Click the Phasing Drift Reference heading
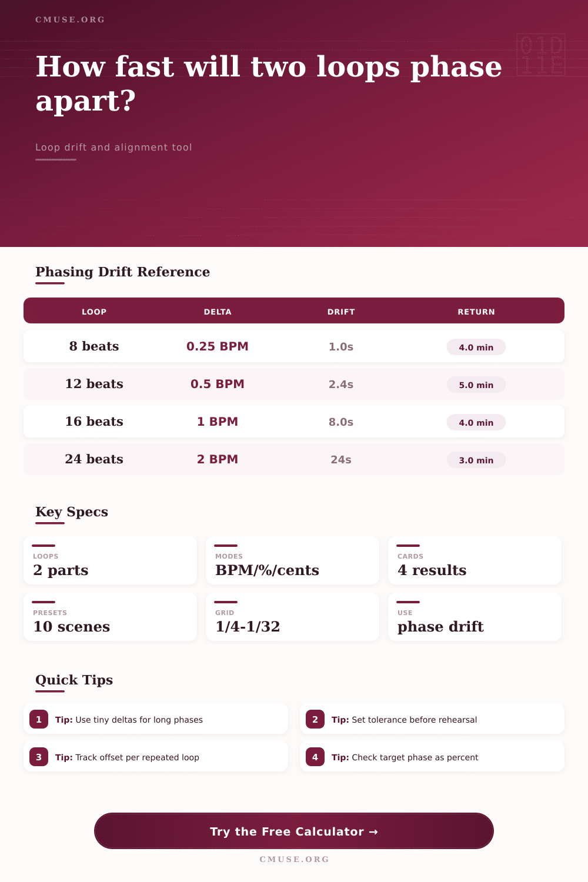Image resolution: width=588 pixels, height=882 pixels. (x=122, y=272)
